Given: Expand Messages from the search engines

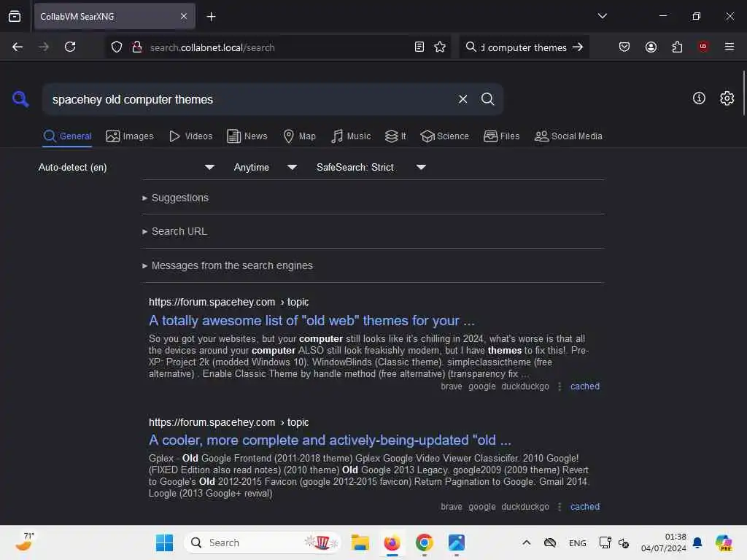Looking at the screenshot, I should pos(228,265).
